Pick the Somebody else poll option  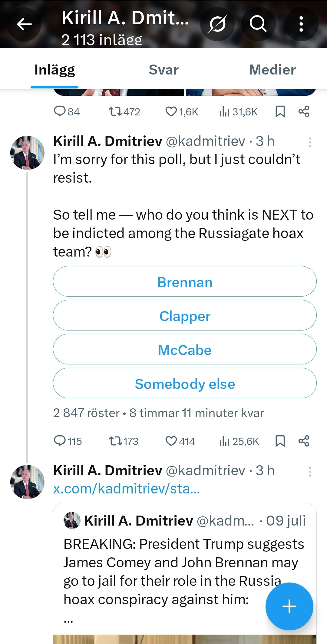coord(185,383)
